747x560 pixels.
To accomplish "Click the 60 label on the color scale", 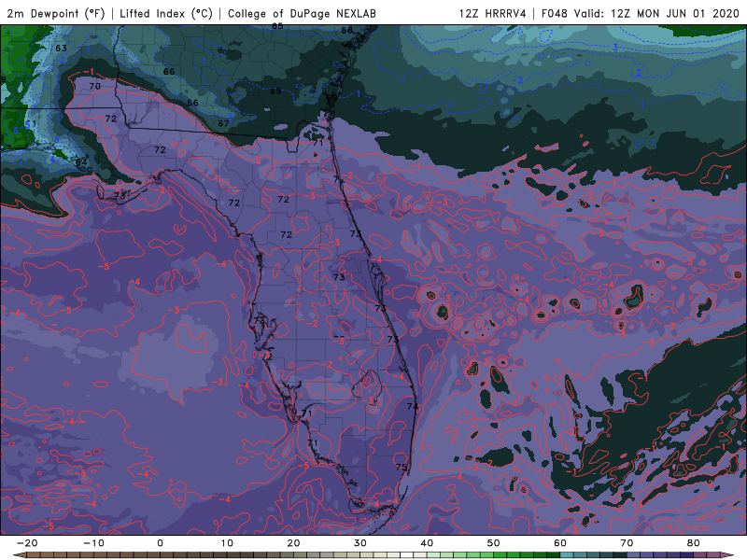I will [560, 543].
